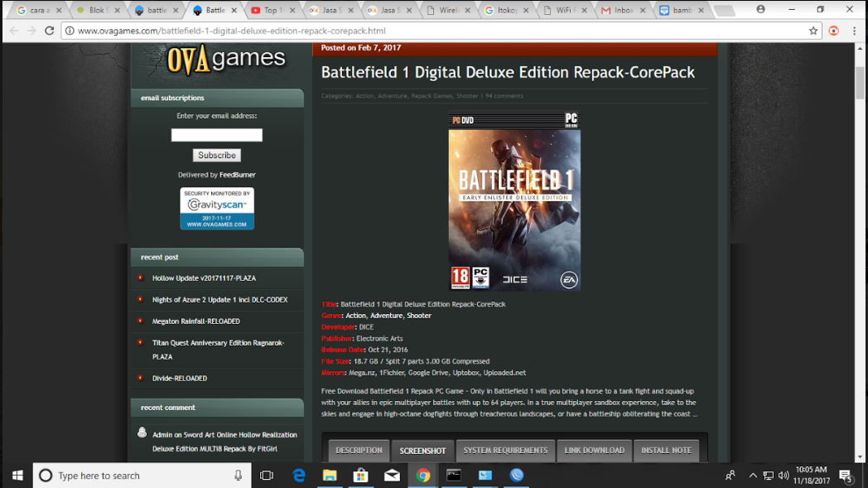Click the OVAgames site logo
Screen dimensions: 868x488
coord(226,59)
